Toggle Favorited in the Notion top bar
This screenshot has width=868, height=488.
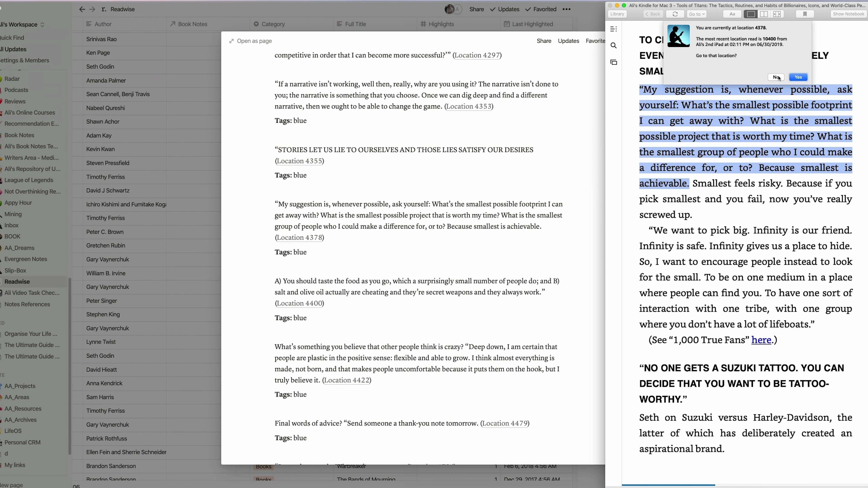click(x=541, y=9)
